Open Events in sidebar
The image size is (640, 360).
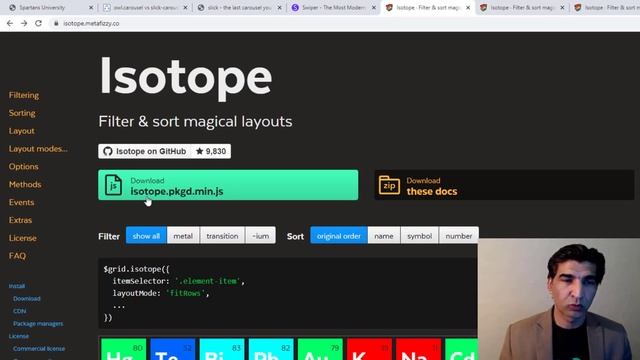(x=21, y=202)
